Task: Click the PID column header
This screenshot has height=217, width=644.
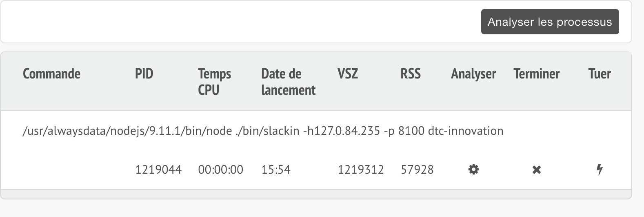Action: pos(144,74)
